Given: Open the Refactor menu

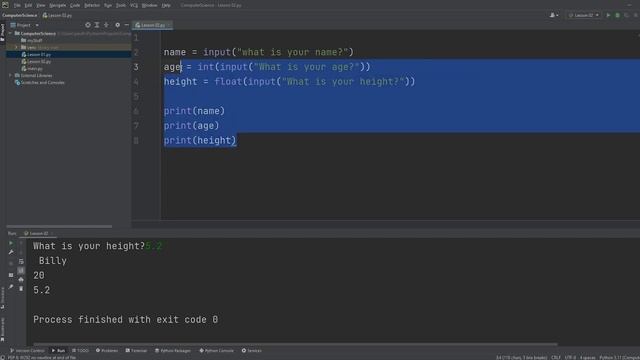Looking at the screenshot, I should coord(92,5).
